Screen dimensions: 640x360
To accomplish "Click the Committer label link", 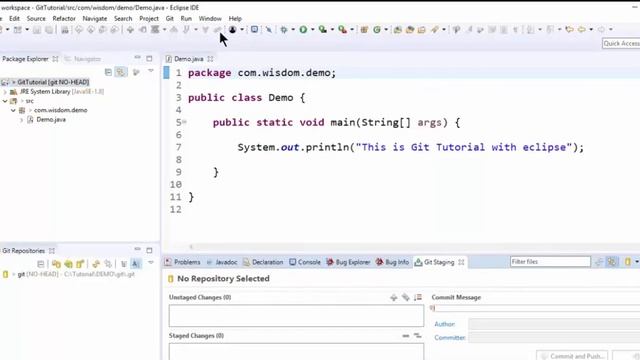I will coord(450,338).
